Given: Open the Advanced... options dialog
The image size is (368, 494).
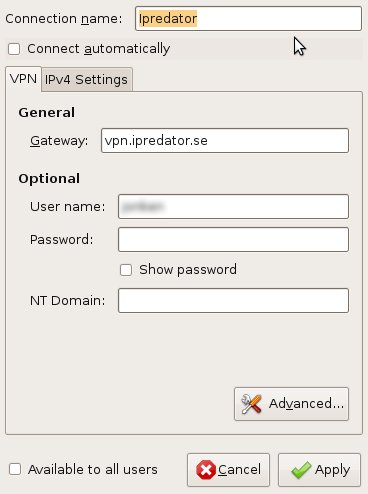Looking at the screenshot, I should point(292,404).
